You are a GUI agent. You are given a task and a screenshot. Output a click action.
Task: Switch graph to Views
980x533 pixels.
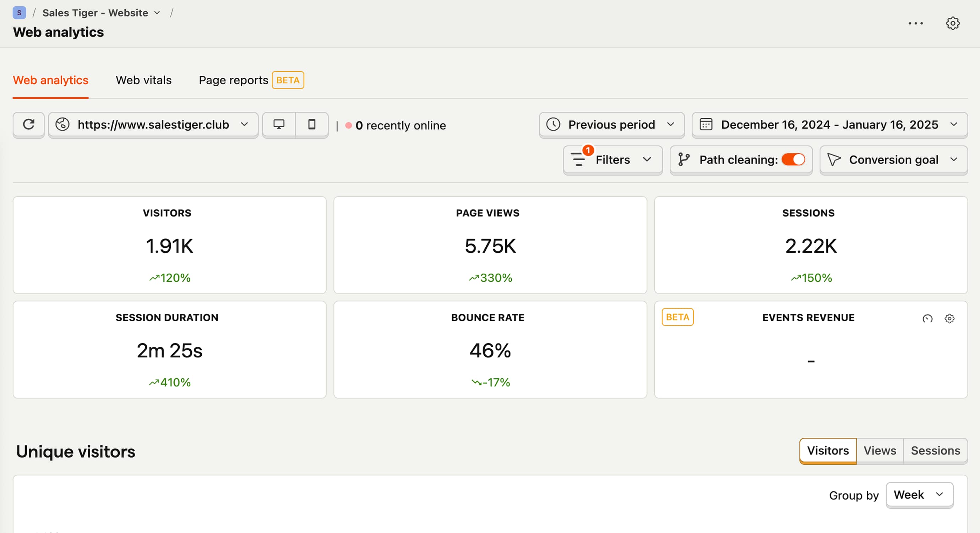coord(879,451)
